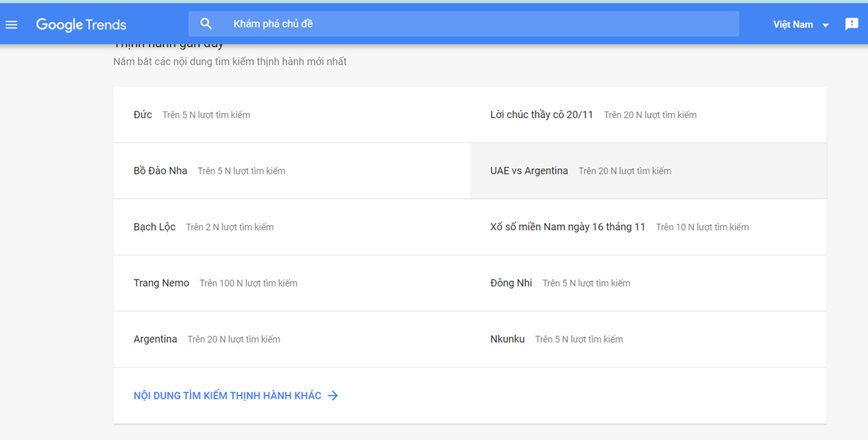This screenshot has width=868, height=440.
Task: Click the Trang Nemo trending entry
Action: [x=161, y=283]
